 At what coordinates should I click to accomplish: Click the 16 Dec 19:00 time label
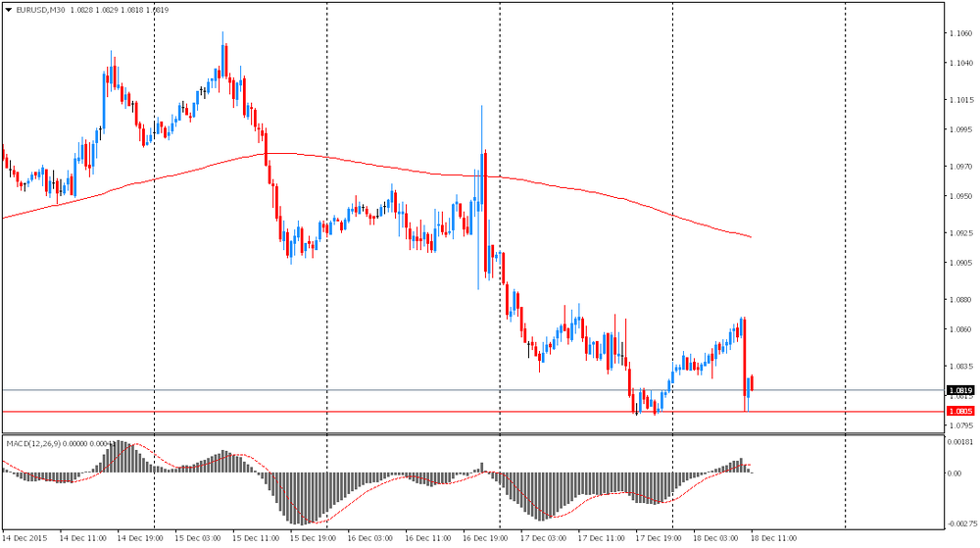pyautogui.click(x=486, y=538)
